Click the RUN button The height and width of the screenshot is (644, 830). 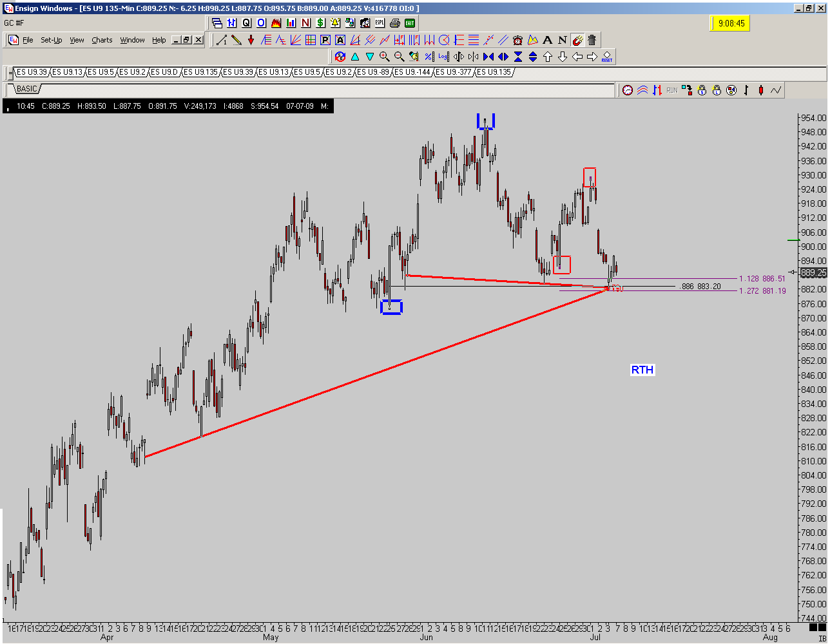click(x=672, y=90)
